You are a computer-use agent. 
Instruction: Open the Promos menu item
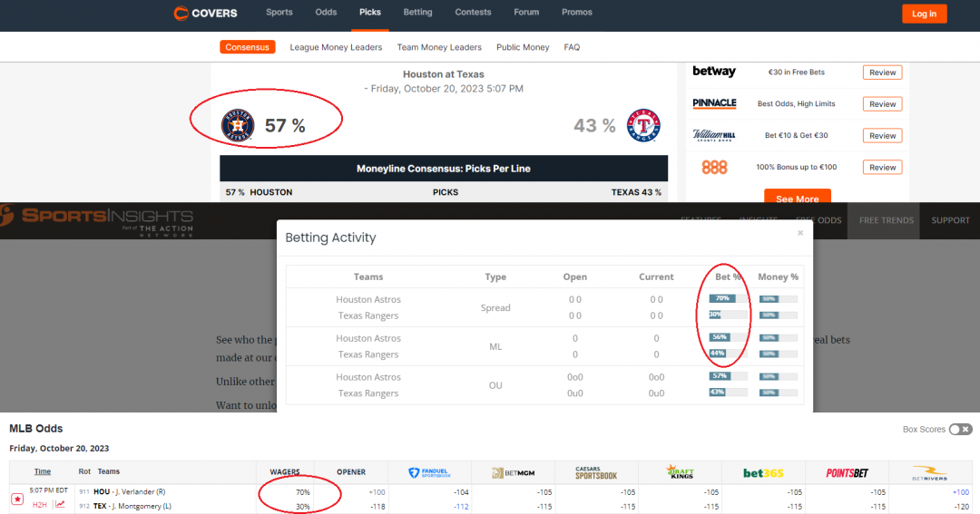tap(577, 12)
